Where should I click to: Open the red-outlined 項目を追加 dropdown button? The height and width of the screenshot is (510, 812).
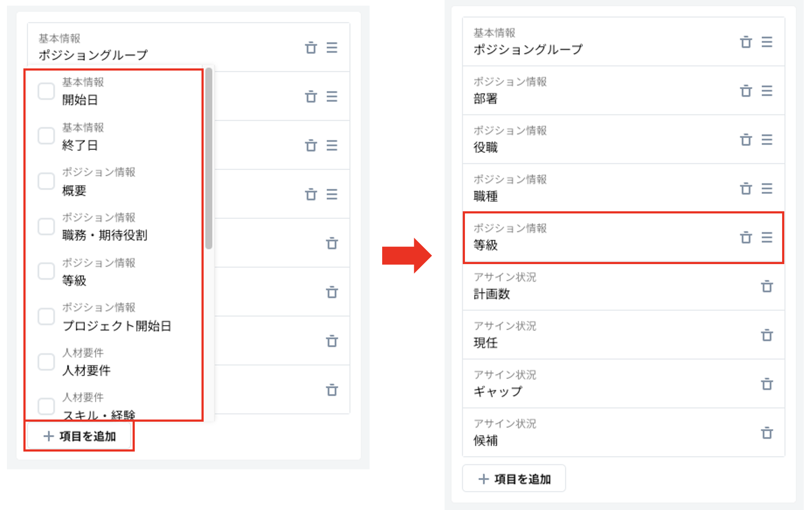click(79, 436)
